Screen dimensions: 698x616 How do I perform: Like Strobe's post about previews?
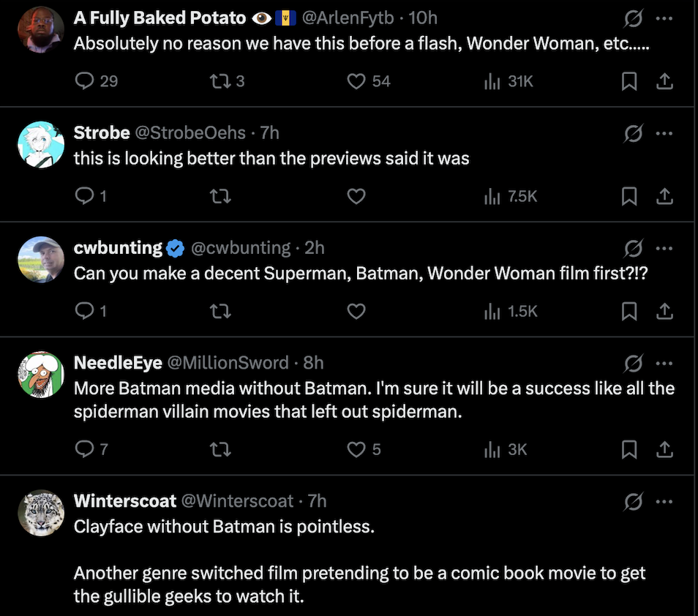click(x=356, y=196)
